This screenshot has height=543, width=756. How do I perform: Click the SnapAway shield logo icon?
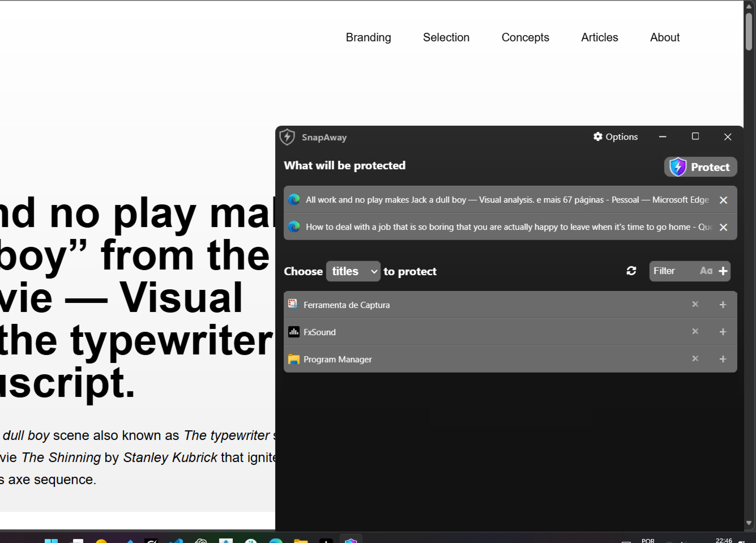click(x=287, y=137)
